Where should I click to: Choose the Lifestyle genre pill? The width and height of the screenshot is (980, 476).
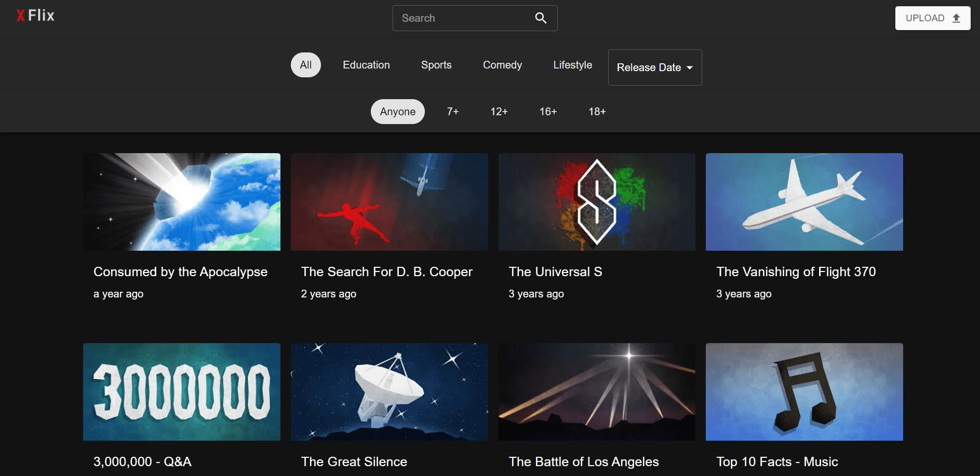click(x=572, y=65)
